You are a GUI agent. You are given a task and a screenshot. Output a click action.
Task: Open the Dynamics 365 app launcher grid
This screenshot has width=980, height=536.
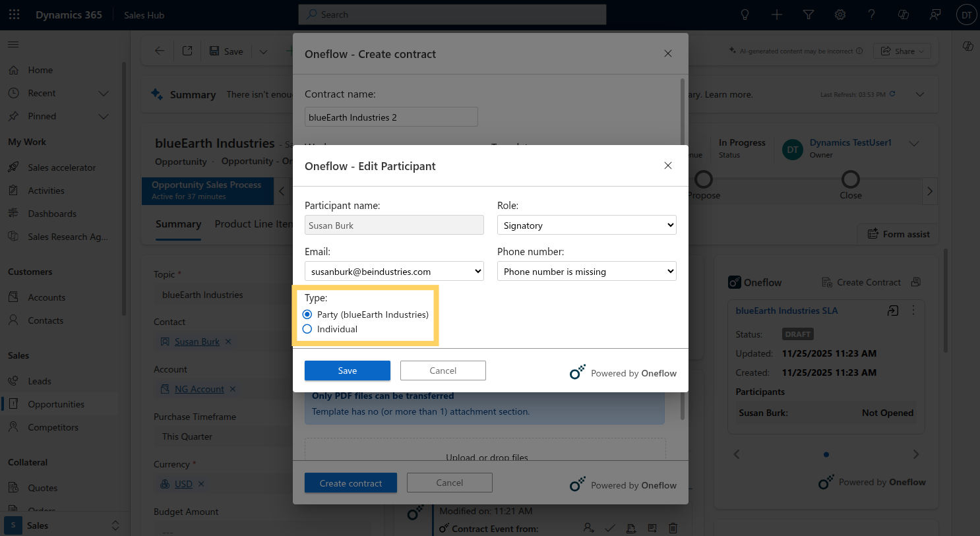click(x=14, y=15)
